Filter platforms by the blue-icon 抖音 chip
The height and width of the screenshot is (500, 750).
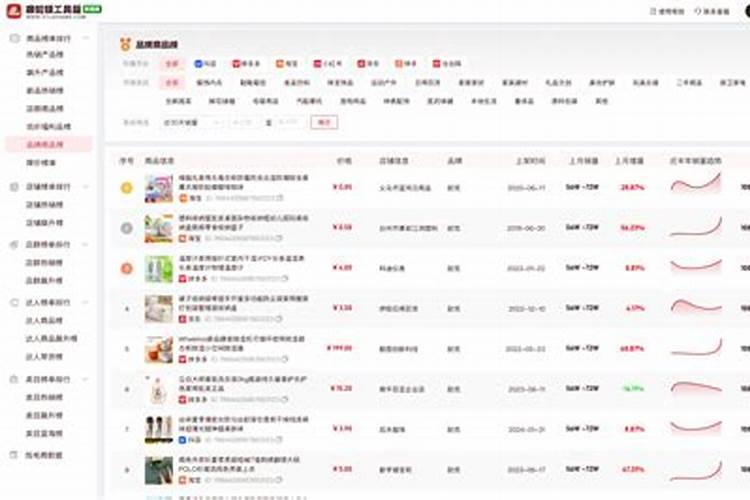coord(206,64)
